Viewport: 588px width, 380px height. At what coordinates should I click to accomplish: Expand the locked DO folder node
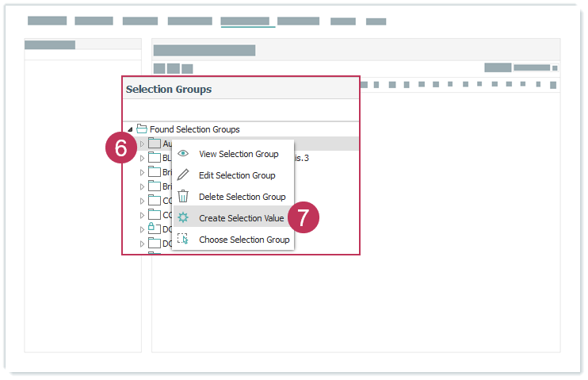click(x=143, y=229)
